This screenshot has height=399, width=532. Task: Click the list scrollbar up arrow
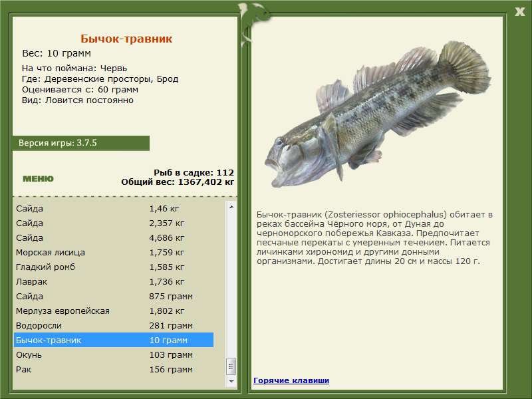pos(231,207)
